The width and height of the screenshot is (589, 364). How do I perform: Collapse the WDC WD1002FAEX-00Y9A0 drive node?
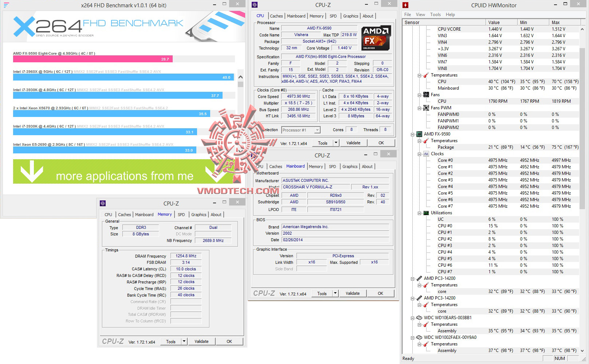coord(413,338)
